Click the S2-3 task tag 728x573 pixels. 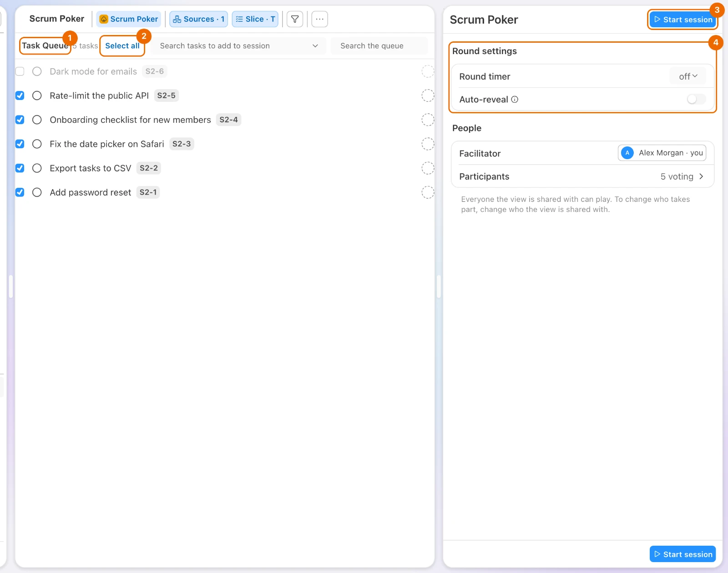(182, 144)
